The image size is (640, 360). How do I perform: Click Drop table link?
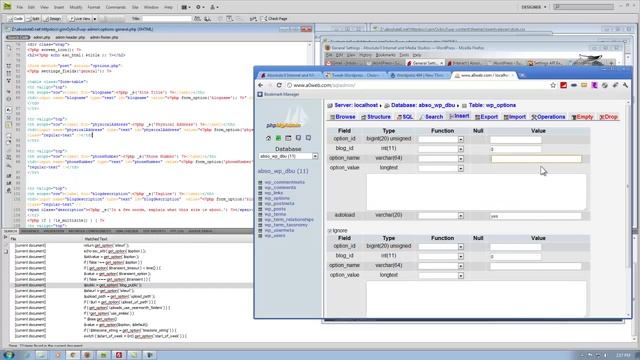click(609, 117)
